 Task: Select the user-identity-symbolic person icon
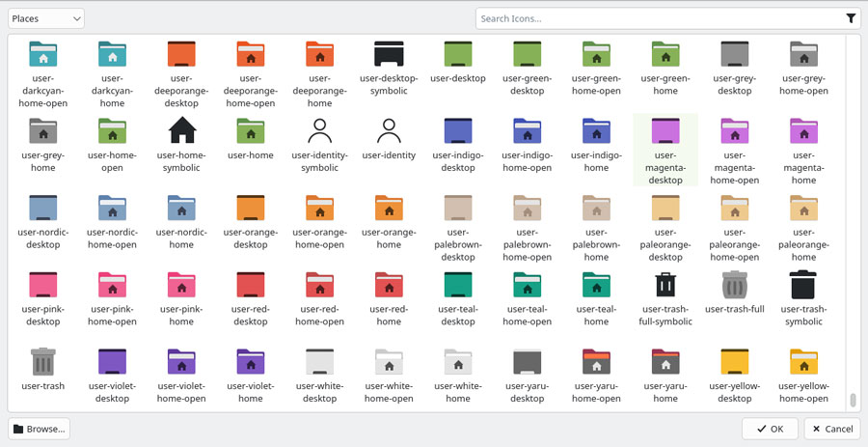pos(320,130)
